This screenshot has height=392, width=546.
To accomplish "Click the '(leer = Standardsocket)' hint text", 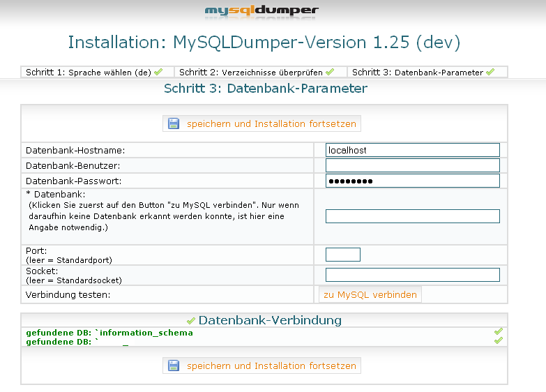I will [74, 280].
